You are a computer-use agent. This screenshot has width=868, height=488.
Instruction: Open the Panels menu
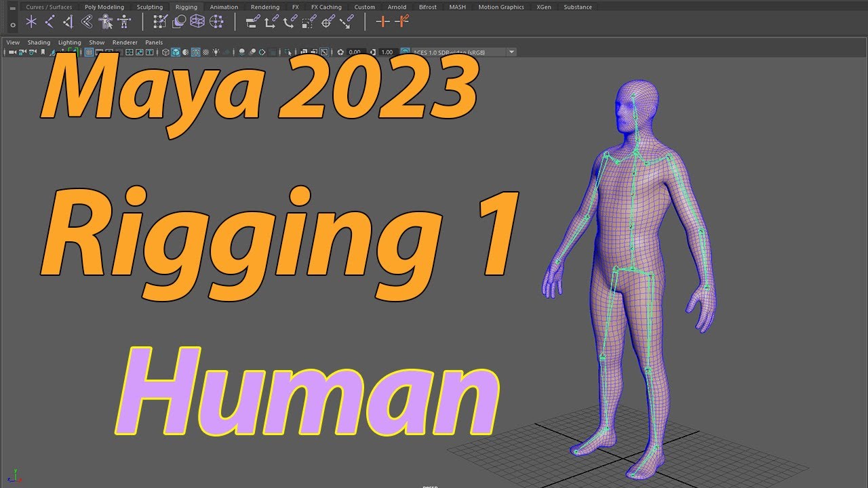(154, 42)
